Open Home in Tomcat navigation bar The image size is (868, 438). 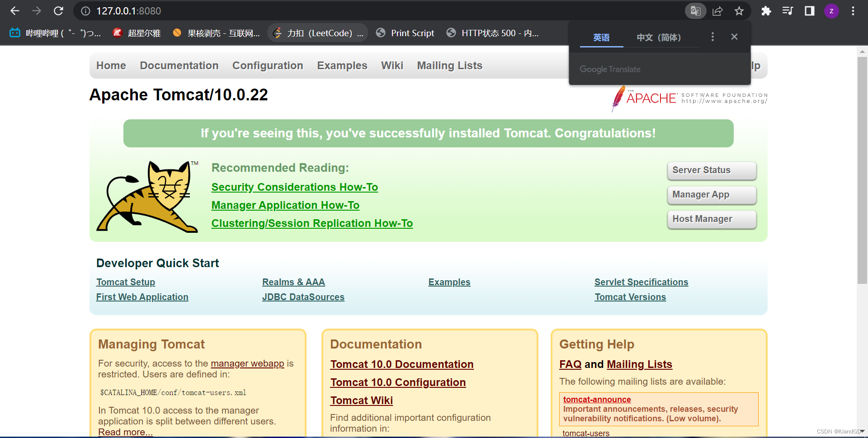[111, 66]
